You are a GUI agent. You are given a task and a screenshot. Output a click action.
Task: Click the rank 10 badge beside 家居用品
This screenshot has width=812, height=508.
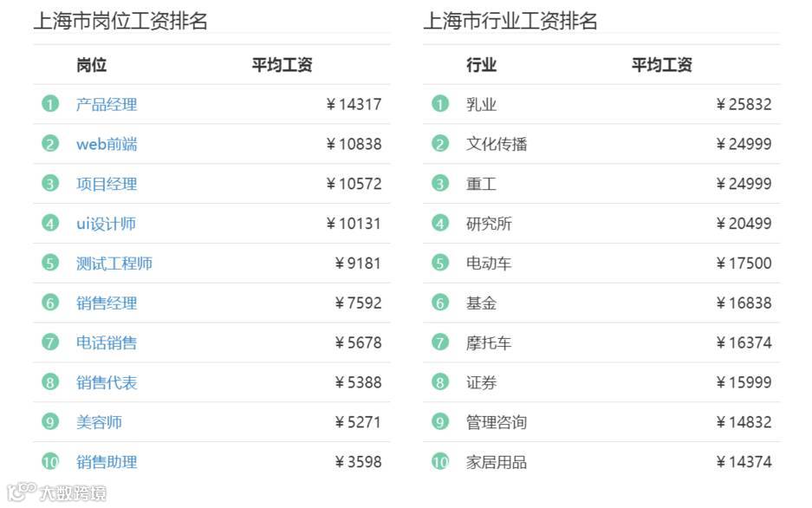pyautogui.click(x=440, y=461)
